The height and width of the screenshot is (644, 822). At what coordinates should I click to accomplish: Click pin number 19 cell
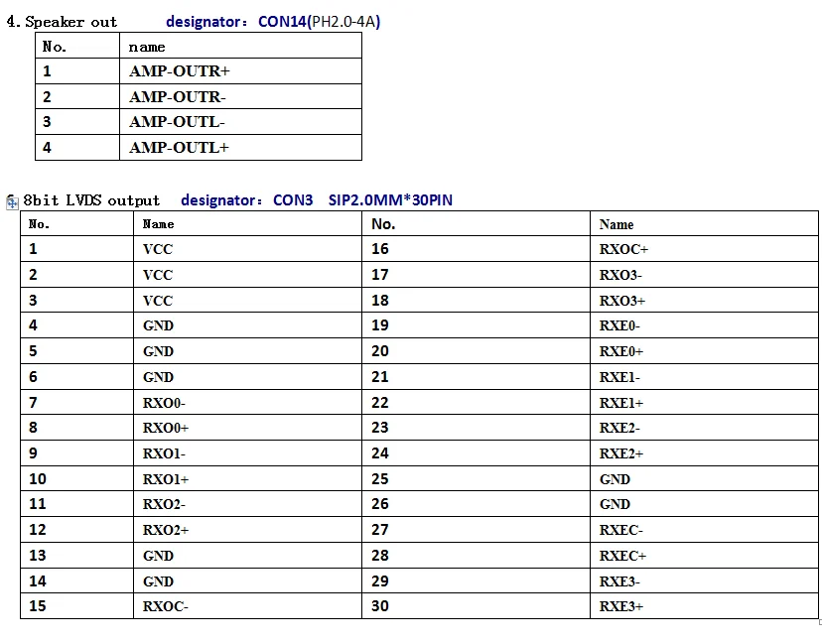tap(476, 325)
